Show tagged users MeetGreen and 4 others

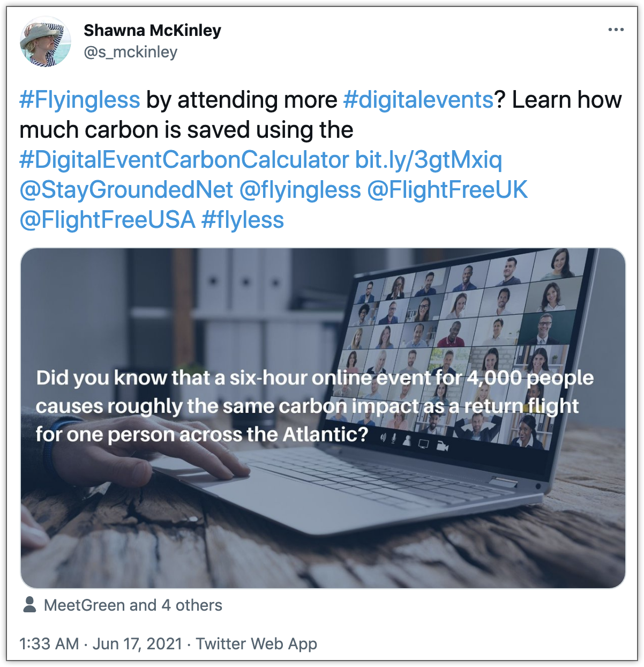click(x=133, y=605)
